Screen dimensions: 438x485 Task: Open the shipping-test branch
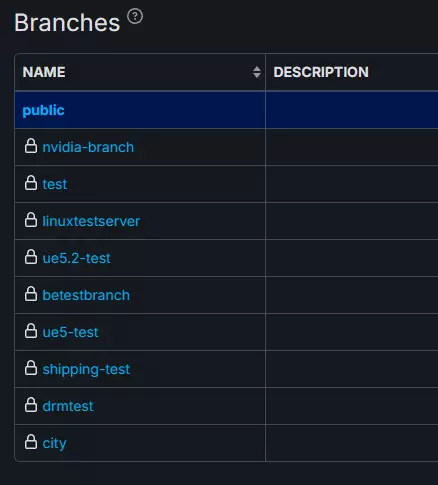coord(86,370)
